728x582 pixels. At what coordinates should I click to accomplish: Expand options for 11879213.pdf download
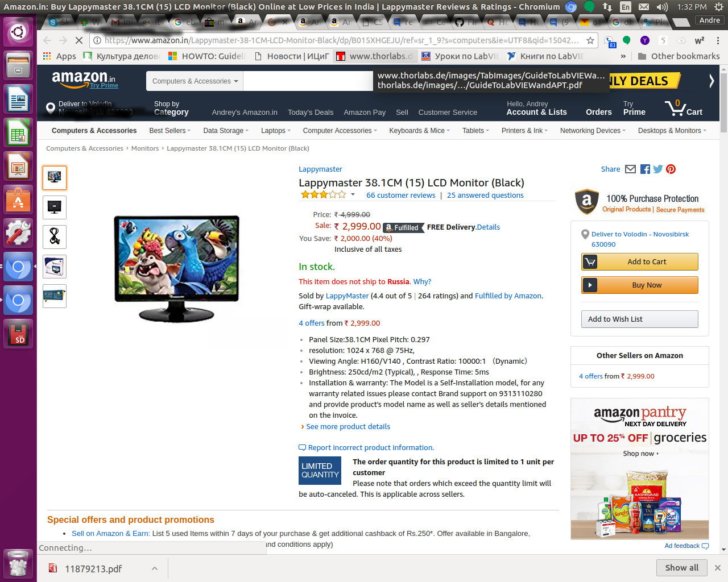point(154,568)
